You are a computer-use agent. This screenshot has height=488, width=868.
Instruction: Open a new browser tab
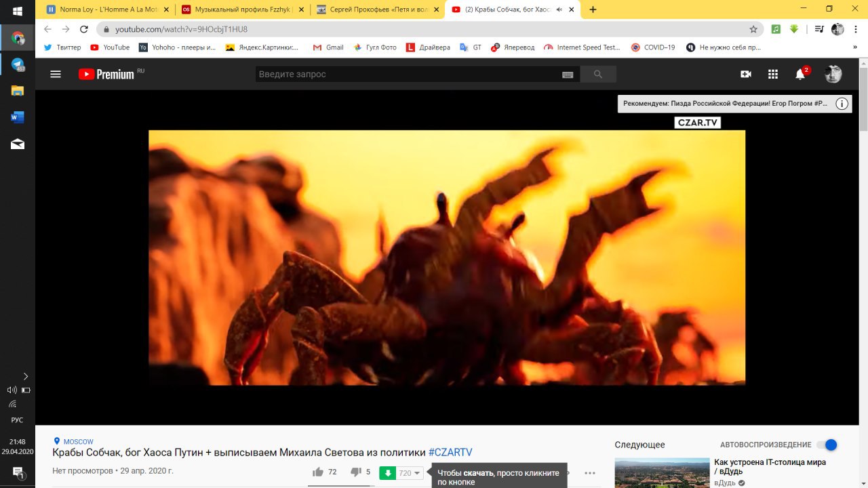click(x=593, y=9)
